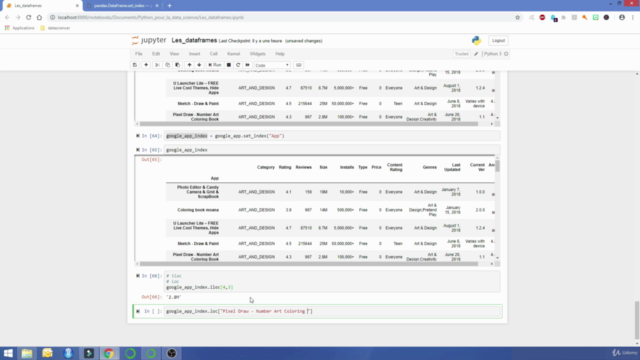
Task: Reload the page in the browser
Action: pos(29,18)
